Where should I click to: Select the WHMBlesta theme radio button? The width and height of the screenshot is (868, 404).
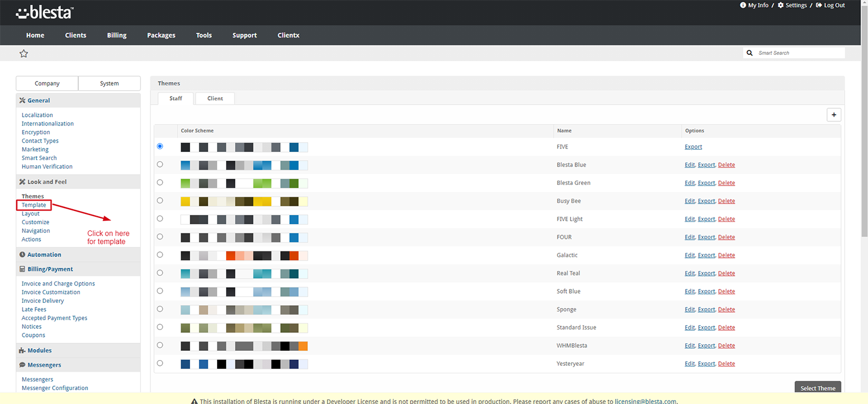(x=160, y=345)
